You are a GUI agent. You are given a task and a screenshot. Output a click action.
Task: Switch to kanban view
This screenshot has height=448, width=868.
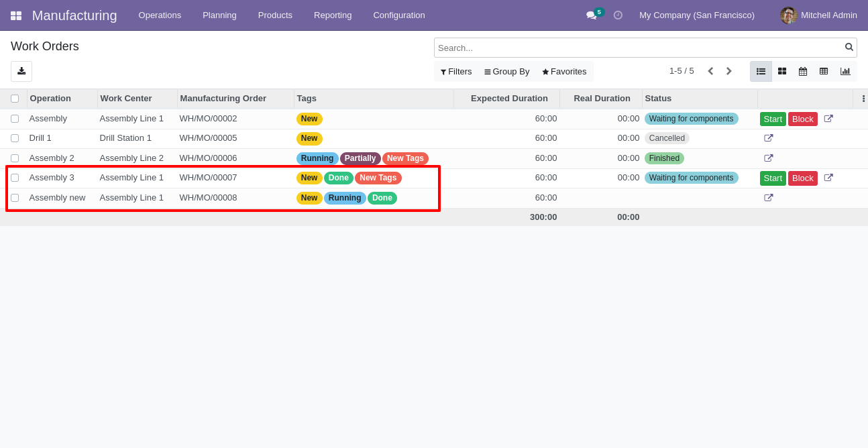point(782,71)
